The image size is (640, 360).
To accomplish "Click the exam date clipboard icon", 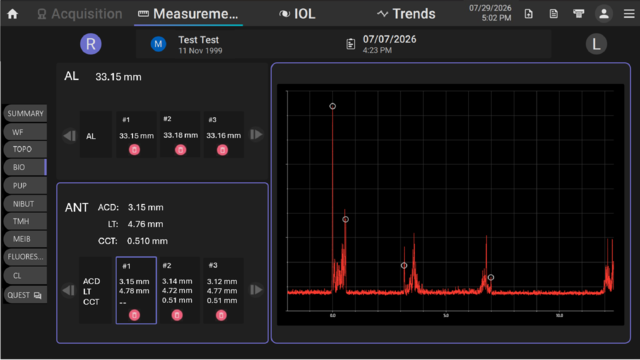I will (351, 44).
